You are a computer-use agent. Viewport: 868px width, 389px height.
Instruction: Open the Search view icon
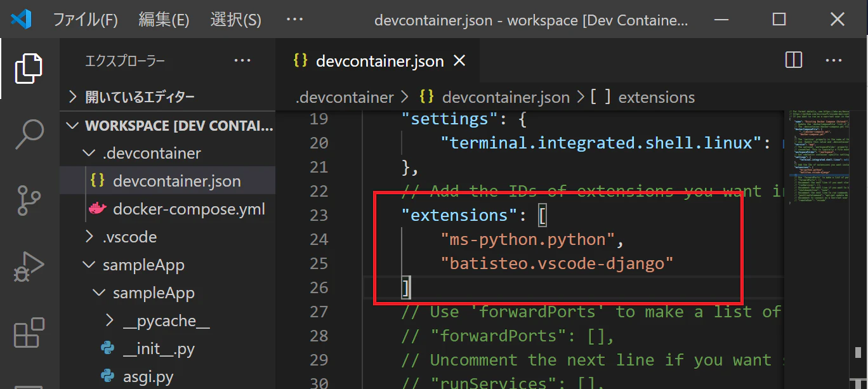click(x=29, y=134)
